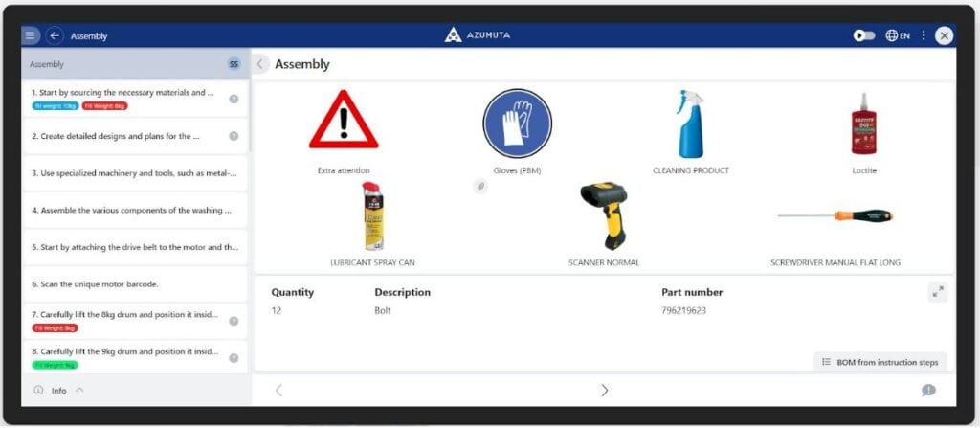Click the help icon on step 7
Viewport: 980px width, 428px height.
click(x=234, y=321)
